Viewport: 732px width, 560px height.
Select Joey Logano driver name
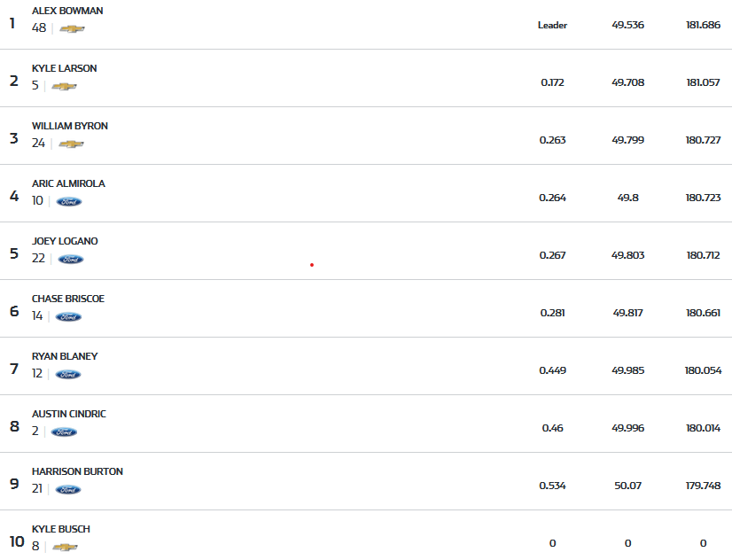point(65,241)
